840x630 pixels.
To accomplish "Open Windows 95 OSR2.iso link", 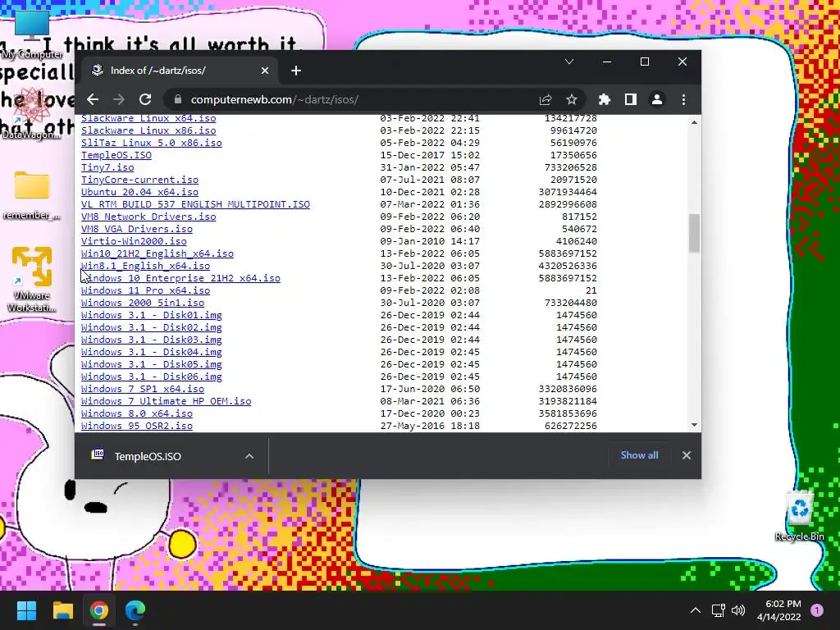I will point(137,426).
